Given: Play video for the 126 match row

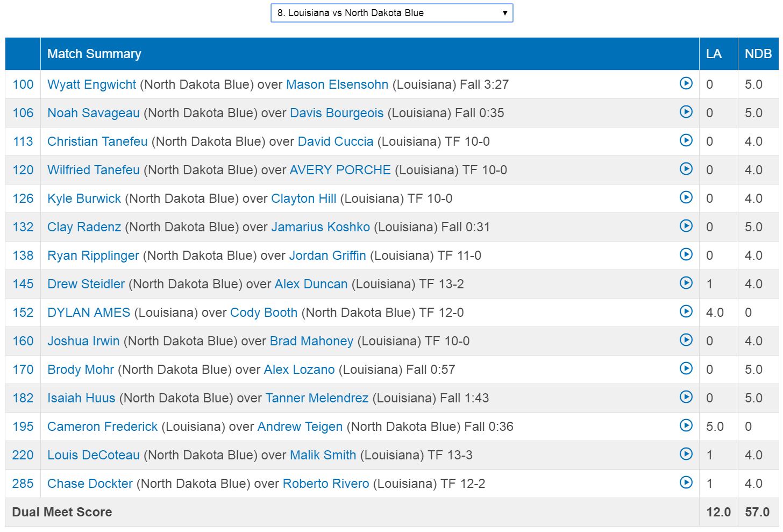Looking at the screenshot, I should (686, 197).
